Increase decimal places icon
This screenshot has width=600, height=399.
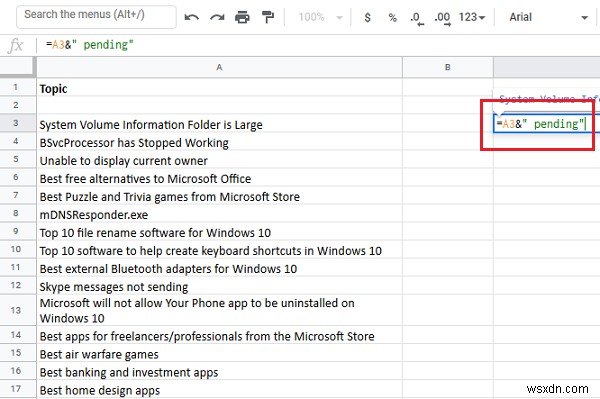443,18
